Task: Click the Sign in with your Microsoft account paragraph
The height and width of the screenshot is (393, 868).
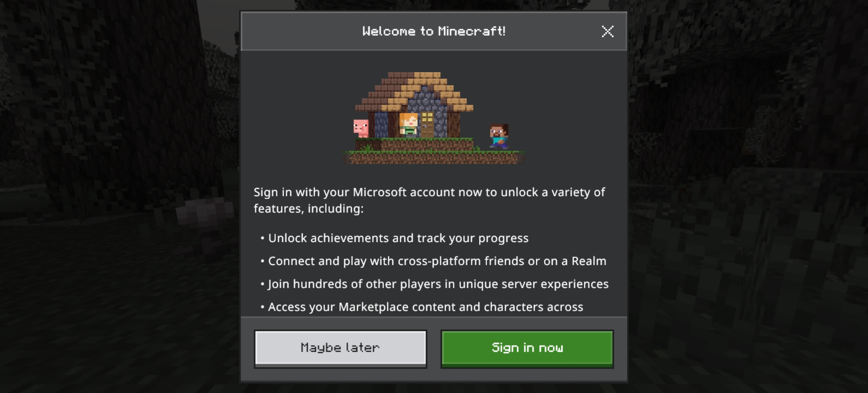Action: click(x=429, y=200)
